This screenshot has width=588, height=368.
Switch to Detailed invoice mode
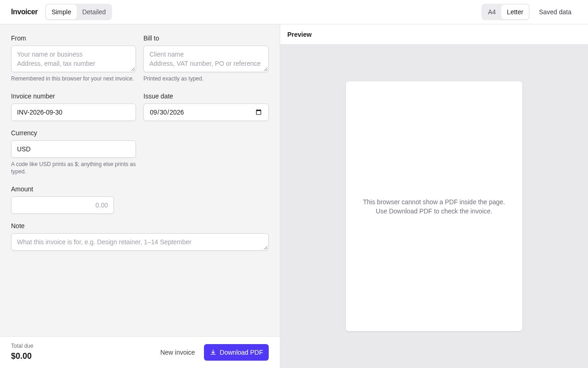click(94, 12)
